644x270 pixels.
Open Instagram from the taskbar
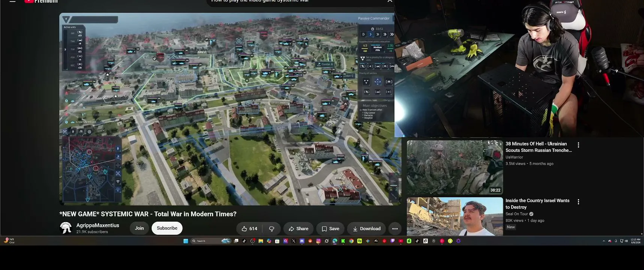pyautogui.click(x=318, y=241)
